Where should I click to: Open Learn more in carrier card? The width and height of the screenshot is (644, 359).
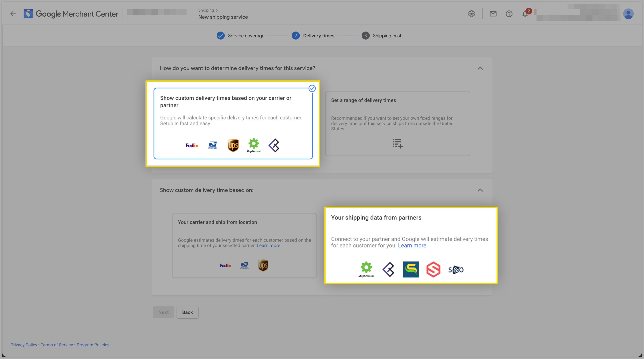click(268, 245)
